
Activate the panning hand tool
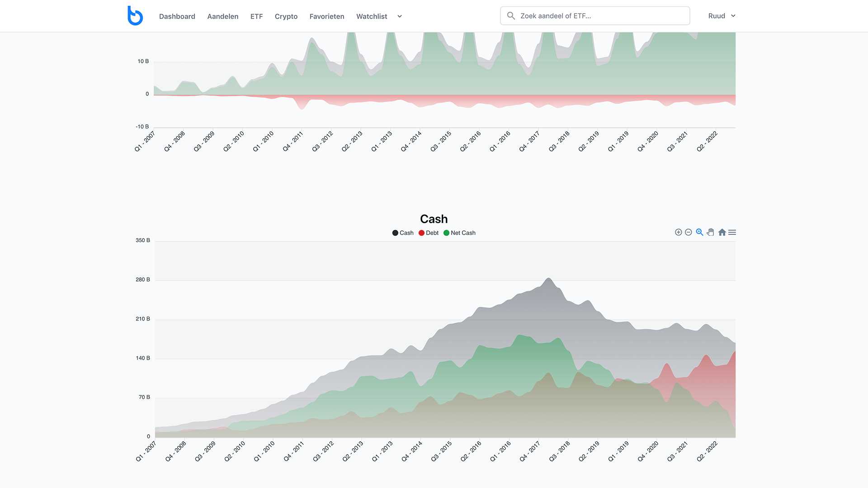pyautogui.click(x=711, y=232)
